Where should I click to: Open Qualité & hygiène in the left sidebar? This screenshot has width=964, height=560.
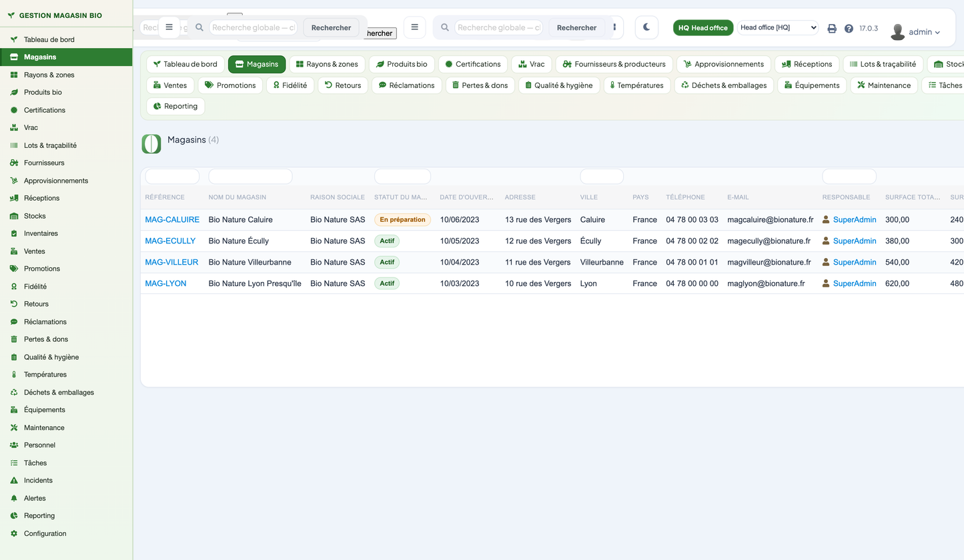66,357
